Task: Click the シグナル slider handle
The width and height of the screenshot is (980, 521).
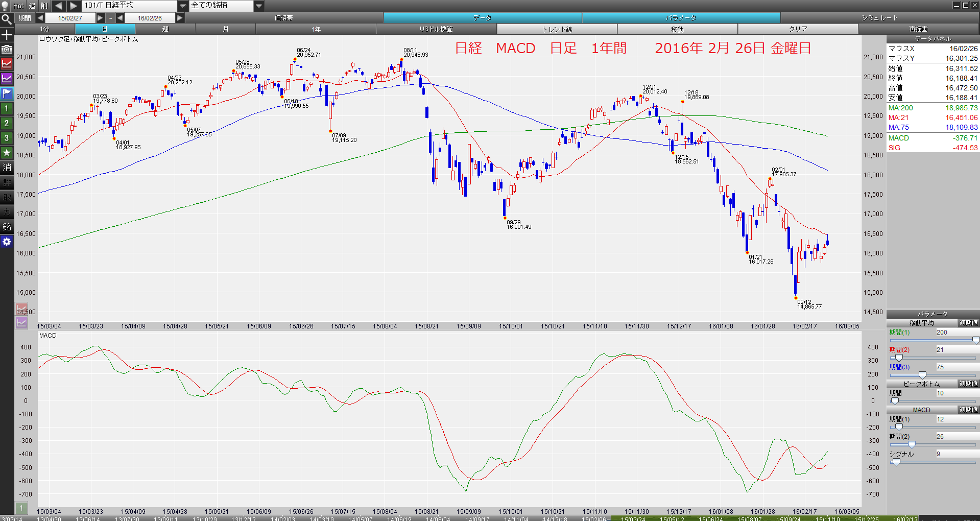Action: pos(896,462)
